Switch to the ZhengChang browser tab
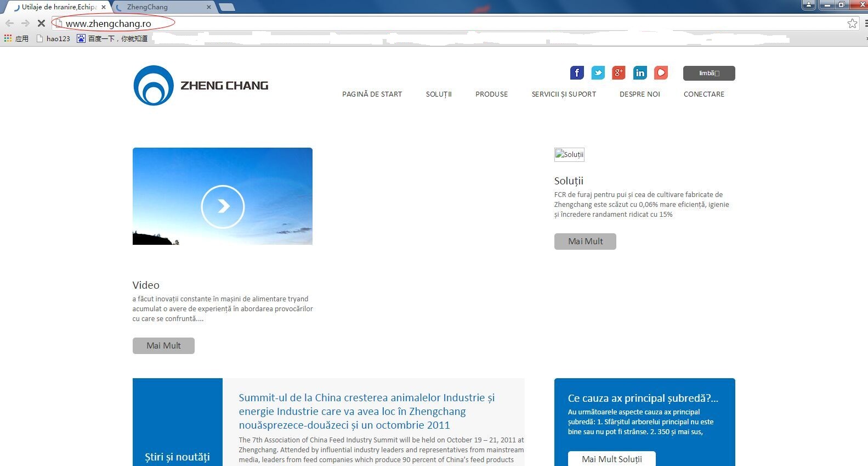Image resolution: width=868 pixels, height=466 pixels. coord(163,7)
